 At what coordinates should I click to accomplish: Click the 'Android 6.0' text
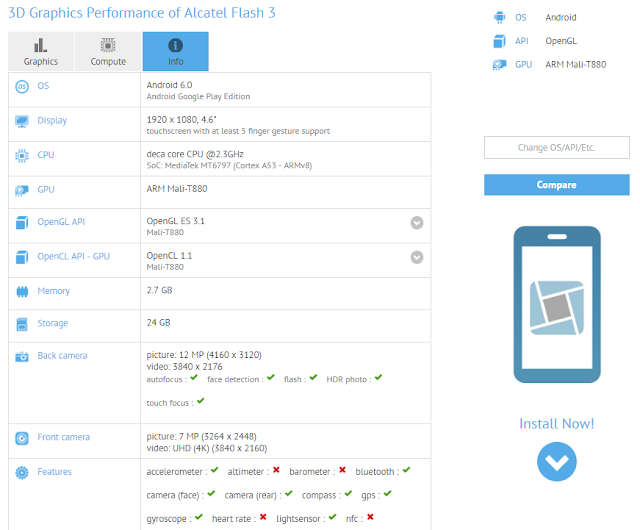coord(169,85)
